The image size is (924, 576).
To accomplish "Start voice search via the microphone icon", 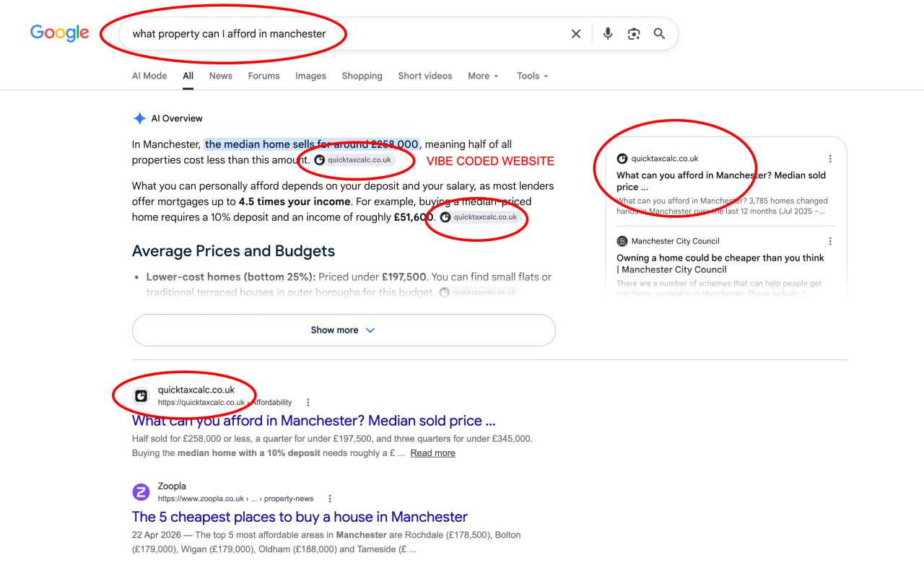I will click(x=608, y=34).
